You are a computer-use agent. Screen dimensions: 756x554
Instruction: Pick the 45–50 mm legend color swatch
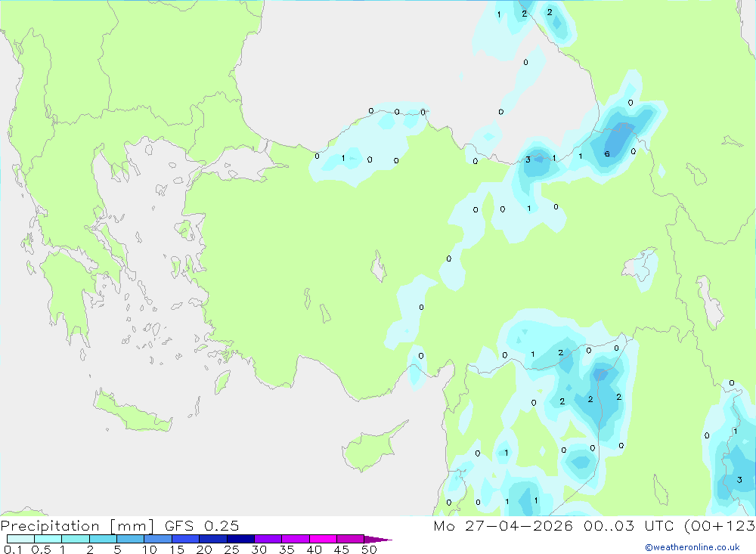click(x=350, y=539)
